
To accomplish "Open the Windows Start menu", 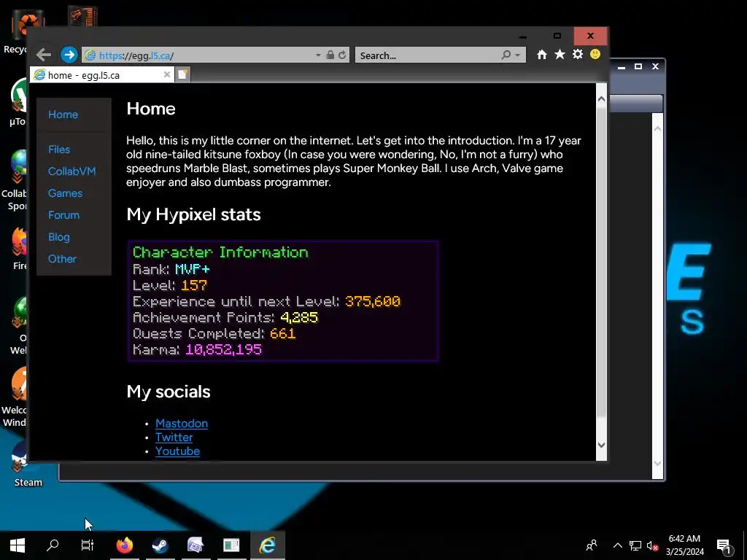I will click(x=18, y=545).
